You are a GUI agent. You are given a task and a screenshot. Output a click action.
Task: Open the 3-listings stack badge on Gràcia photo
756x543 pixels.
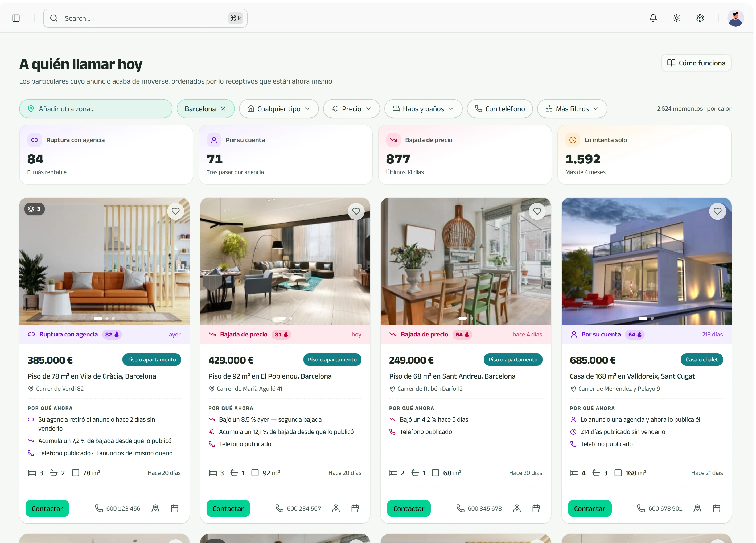(34, 209)
